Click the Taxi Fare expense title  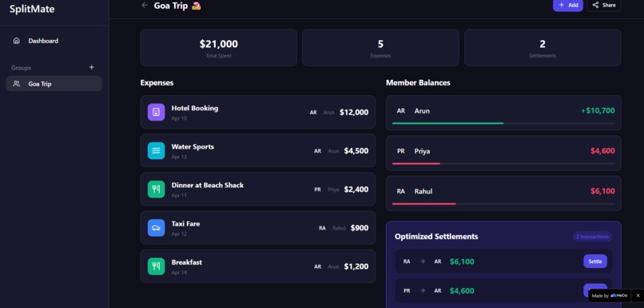(x=185, y=224)
